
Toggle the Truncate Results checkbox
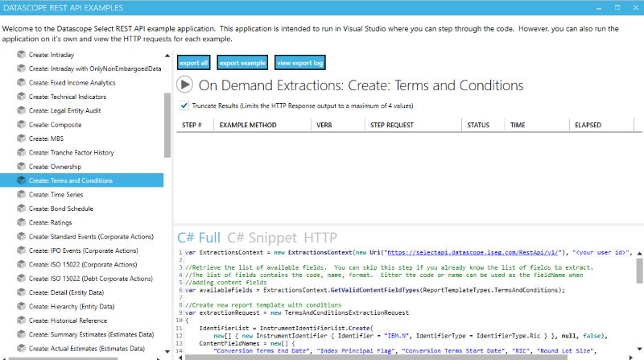pyautogui.click(x=184, y=106)
